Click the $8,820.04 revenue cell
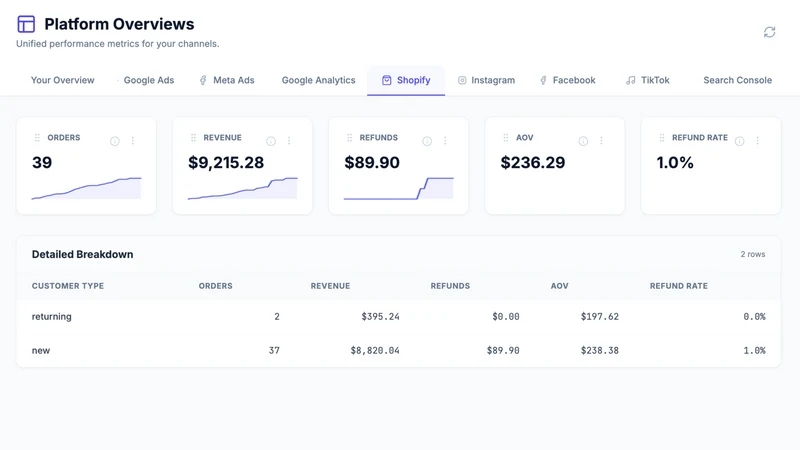This screenshot has width=800, height=450. point(374,351)
